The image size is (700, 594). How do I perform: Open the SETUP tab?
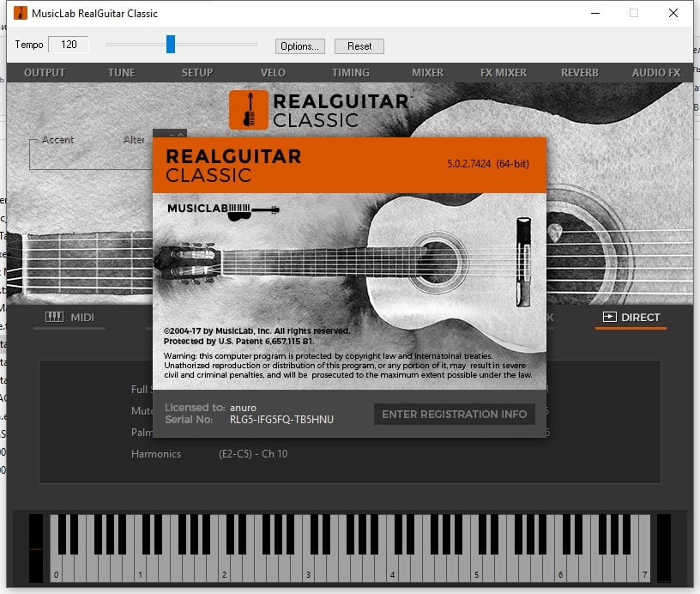(x=197, y=72)
